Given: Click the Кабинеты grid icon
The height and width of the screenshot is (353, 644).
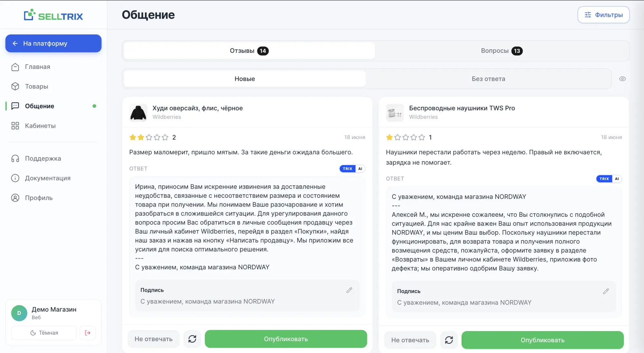Looking at the screenshot, I should (15, 126).
